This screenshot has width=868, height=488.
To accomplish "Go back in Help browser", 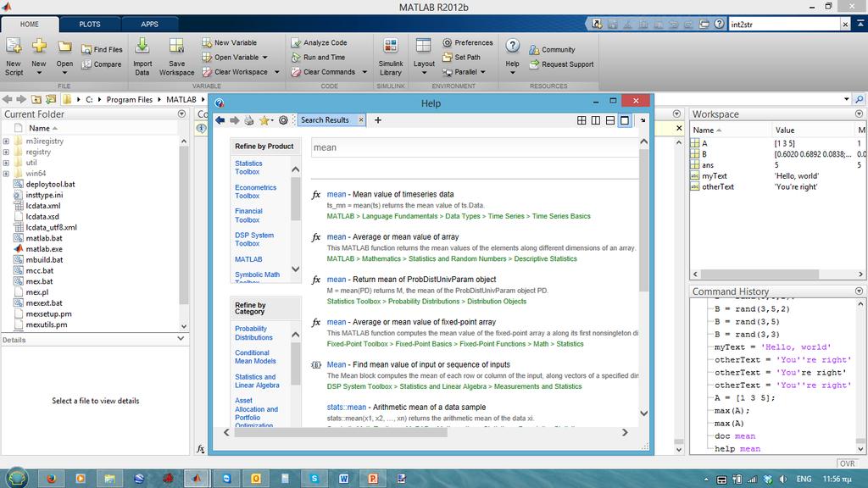I will coord(220,120).
